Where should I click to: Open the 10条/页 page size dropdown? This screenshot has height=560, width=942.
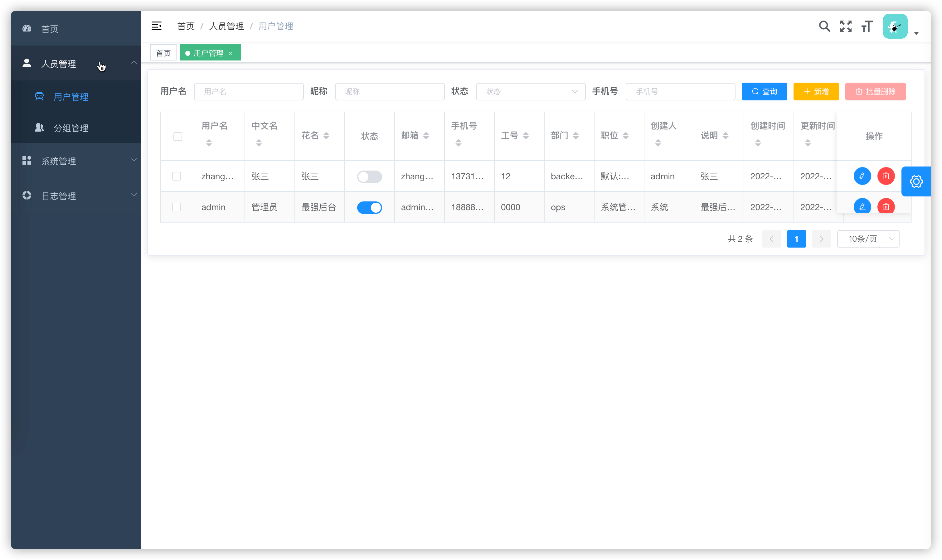pyautogui.click(x=868, y=239)
